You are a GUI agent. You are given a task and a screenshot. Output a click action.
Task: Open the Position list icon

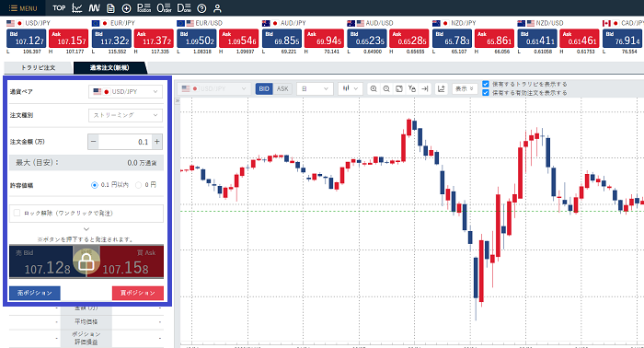(144, 7)
